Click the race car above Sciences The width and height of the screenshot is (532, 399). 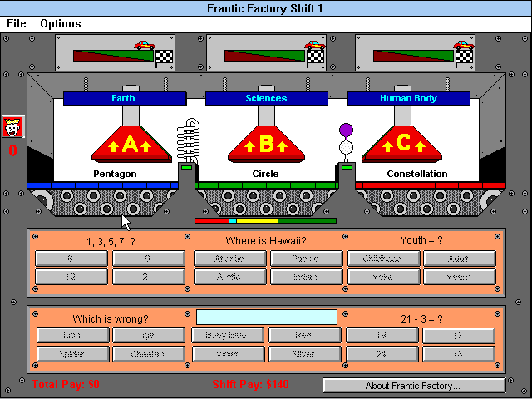pos(315,46)
